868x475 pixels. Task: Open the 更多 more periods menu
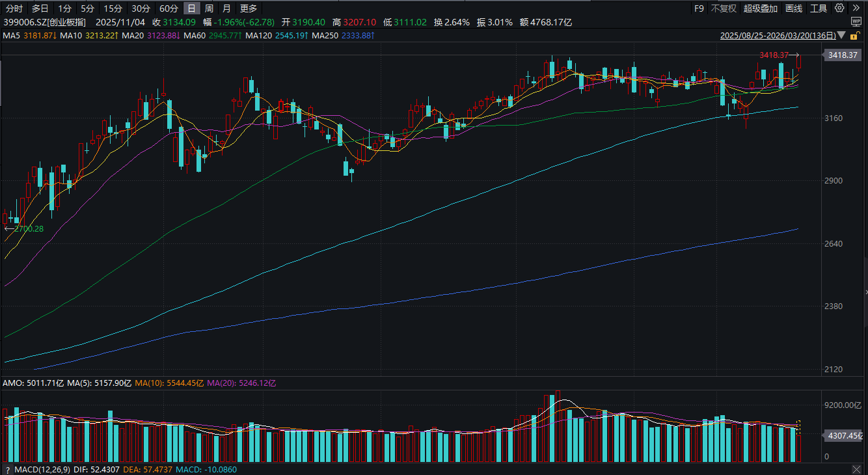point(248,8)
